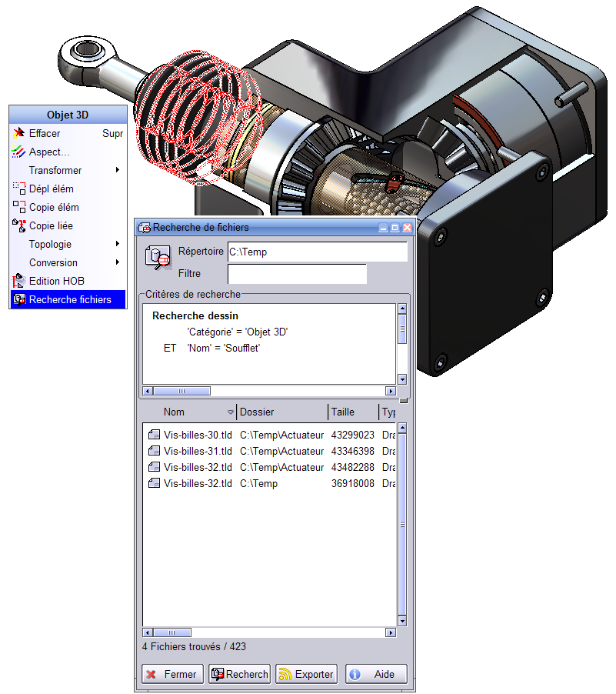Click the results list vertical scrollbar thumb
This screenshot has width=616, height=694.
point(402,525)
